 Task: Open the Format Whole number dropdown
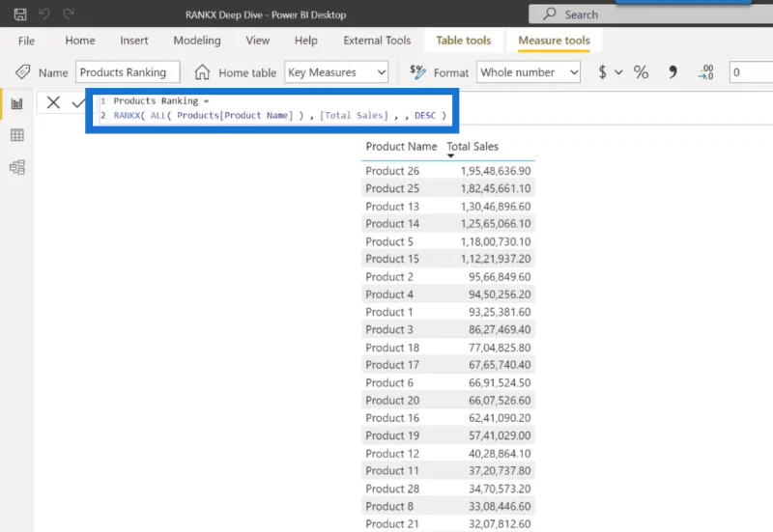528,72
